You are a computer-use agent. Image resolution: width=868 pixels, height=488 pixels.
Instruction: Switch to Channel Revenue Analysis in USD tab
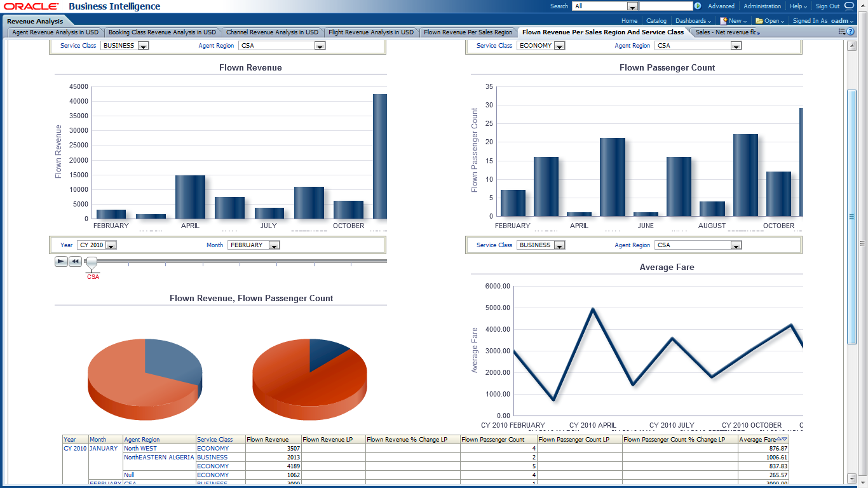[272, 32]
